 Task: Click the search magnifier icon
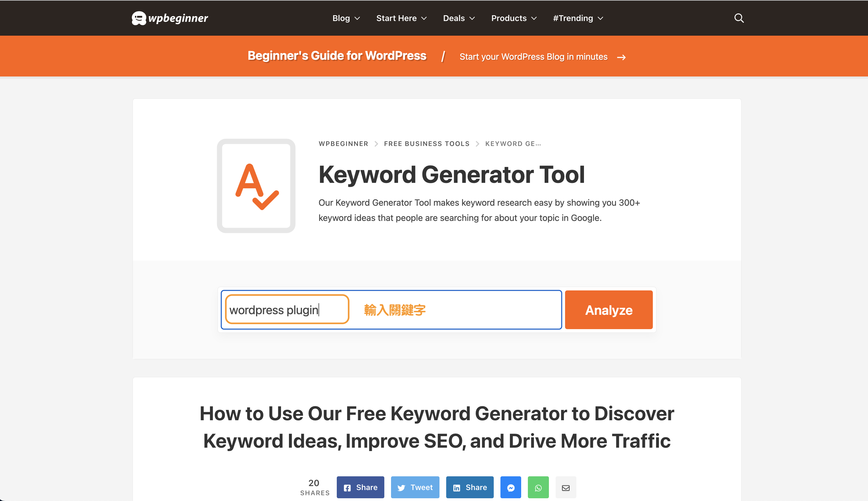[739, 18]
